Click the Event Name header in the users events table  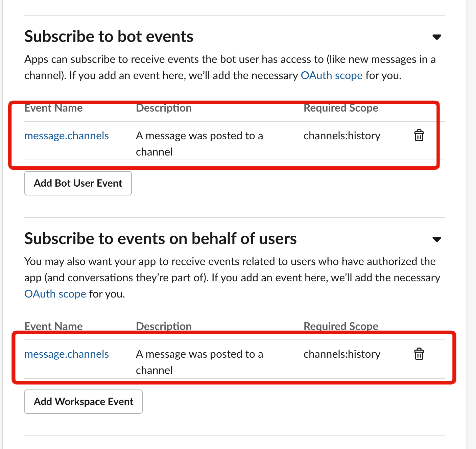pos(53,326)
